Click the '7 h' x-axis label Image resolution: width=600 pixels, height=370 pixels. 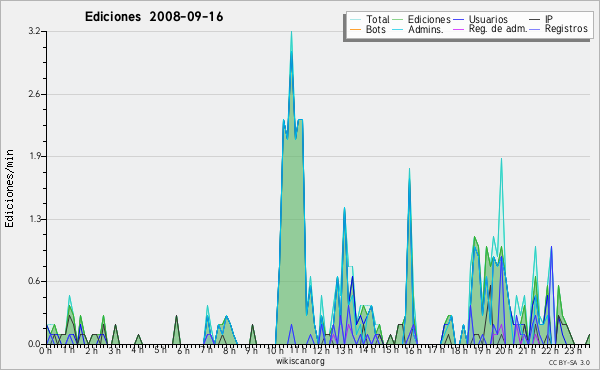tap(206, 350)
